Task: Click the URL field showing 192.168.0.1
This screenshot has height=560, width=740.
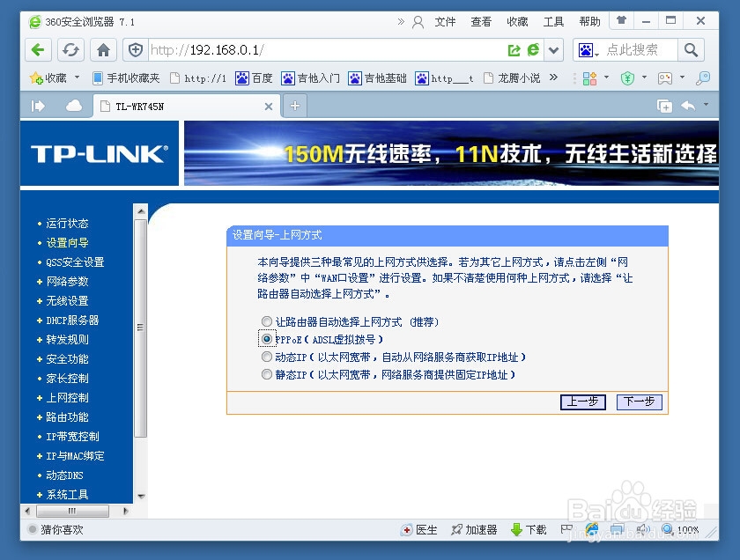Action: tap(326, 50)
